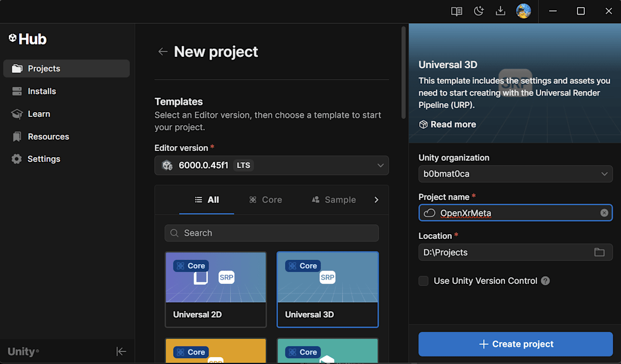Open the Projects section in the sidebar
The width and height of the screenshot is (621, 364).
point(66,68)
